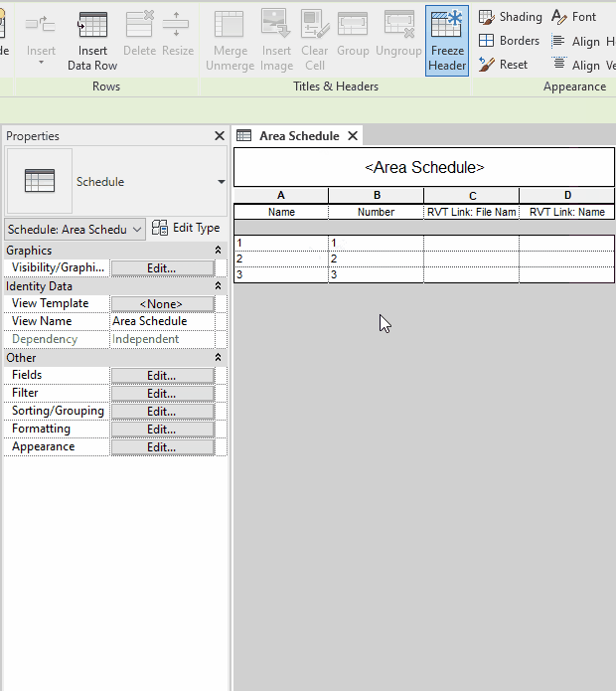Open the Schedule type selector dropdown
Image resolution: width=616 pixels, height=691 pixels.
tap(221, 182)
